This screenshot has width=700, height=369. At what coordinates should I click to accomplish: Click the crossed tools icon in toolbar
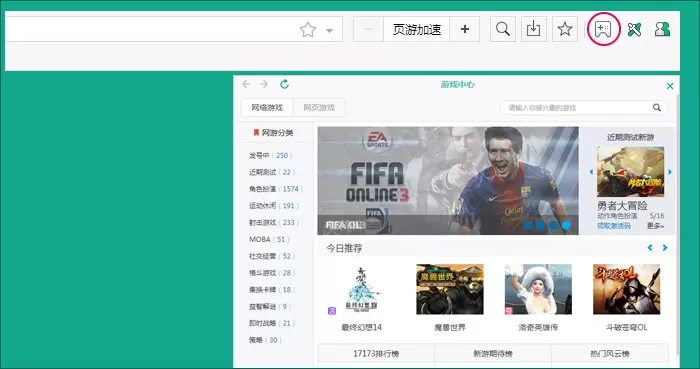pyautogui.click(x=634, y=29)
